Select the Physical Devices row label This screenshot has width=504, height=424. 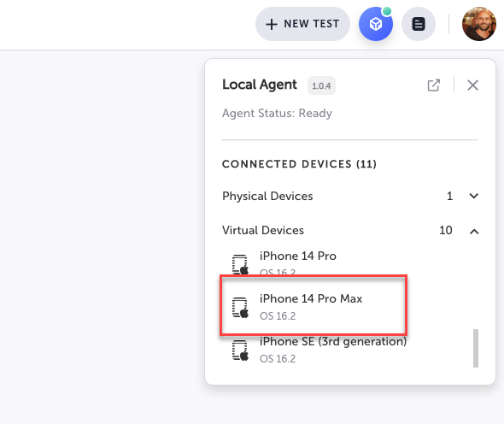point(267,196)
